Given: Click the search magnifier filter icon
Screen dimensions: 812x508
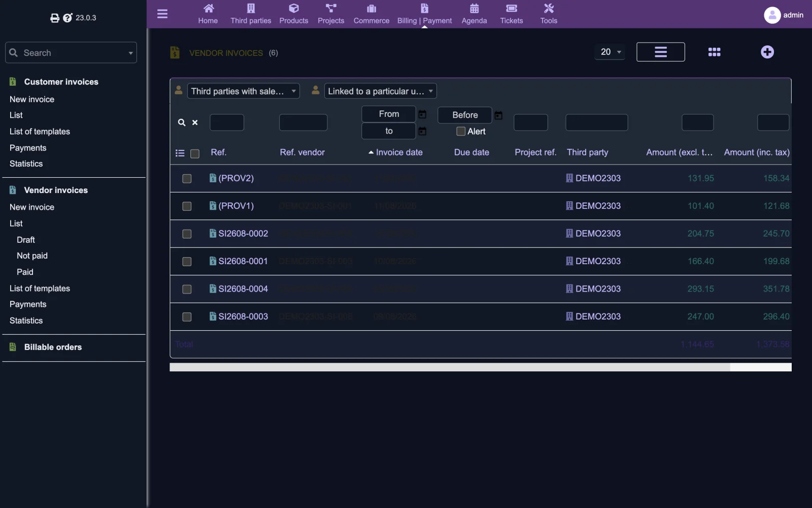Looking at the screenshot, I should (x=182, y=122).
